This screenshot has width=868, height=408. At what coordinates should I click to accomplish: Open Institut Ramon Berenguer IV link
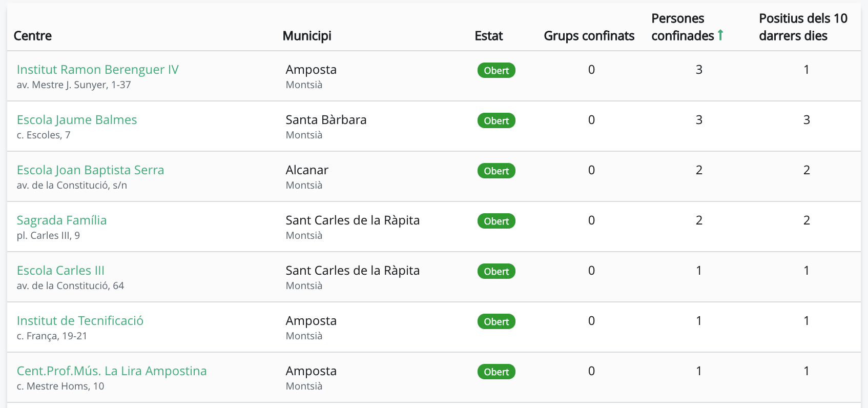coord(97,70)
